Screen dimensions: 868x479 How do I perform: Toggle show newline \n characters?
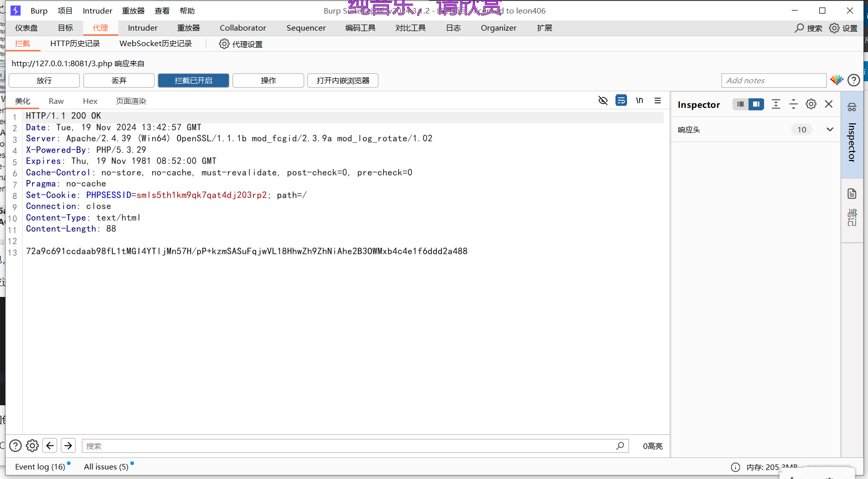640,100
